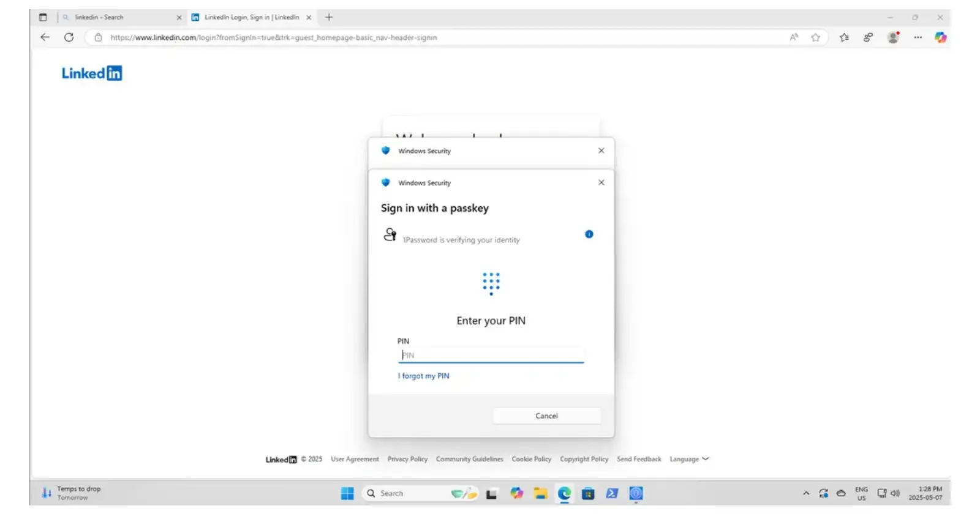Expand the Language dropdown in footer
Image resolution: width=980 pixels, height=514 pixels.
pos(689,459)
